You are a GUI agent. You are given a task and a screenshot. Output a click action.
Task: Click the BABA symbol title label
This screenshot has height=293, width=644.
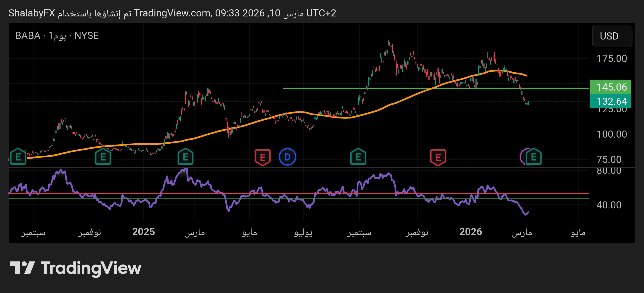pos(27,36)
